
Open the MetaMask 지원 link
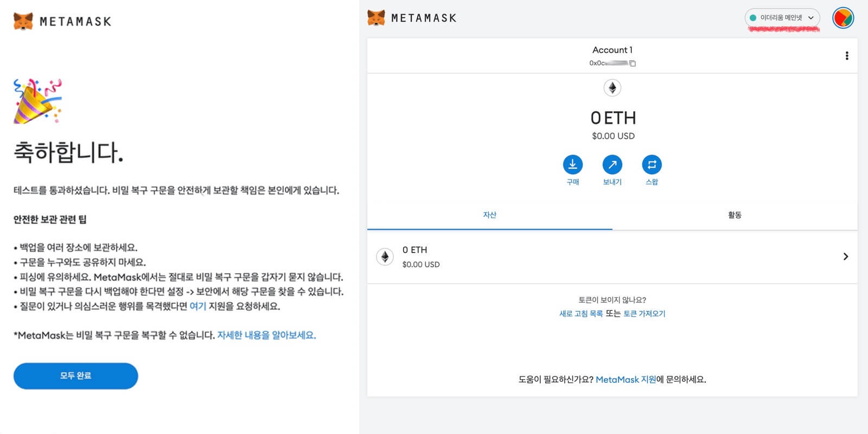point(626,380)
